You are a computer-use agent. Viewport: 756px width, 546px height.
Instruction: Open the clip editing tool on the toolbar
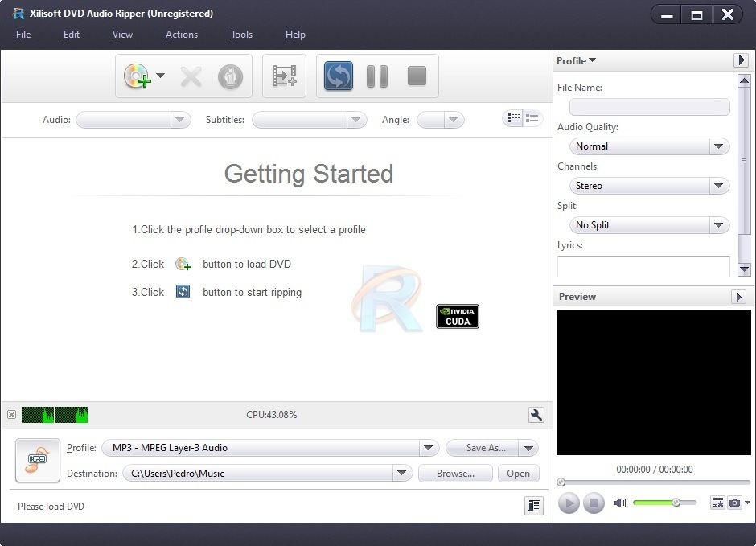[x=284, y=76]
